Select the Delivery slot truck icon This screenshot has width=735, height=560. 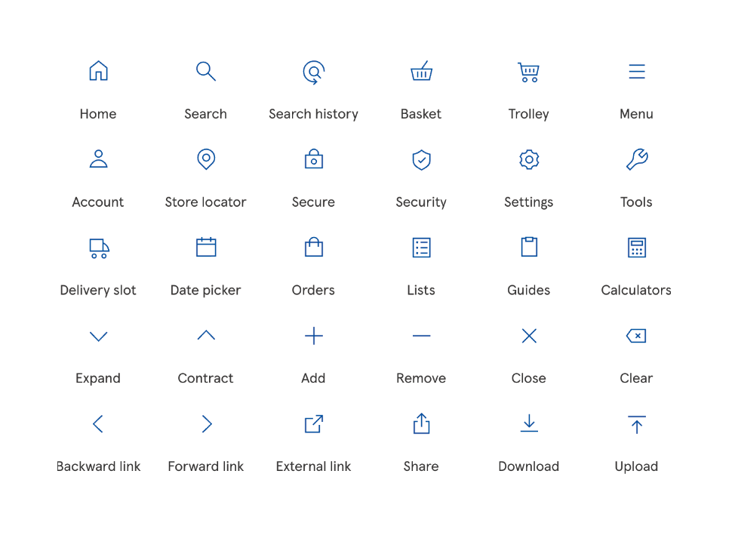tap(99, 248)
